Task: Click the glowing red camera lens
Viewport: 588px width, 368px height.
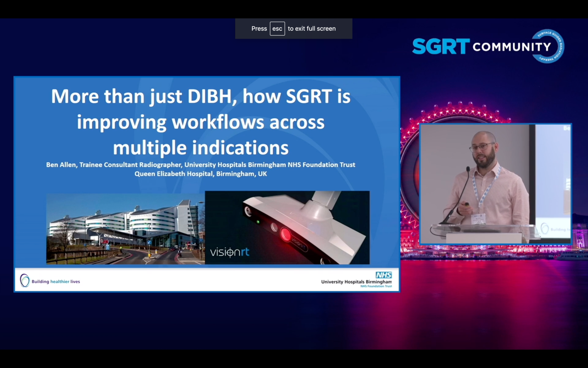Action: [x=285, y=235]
